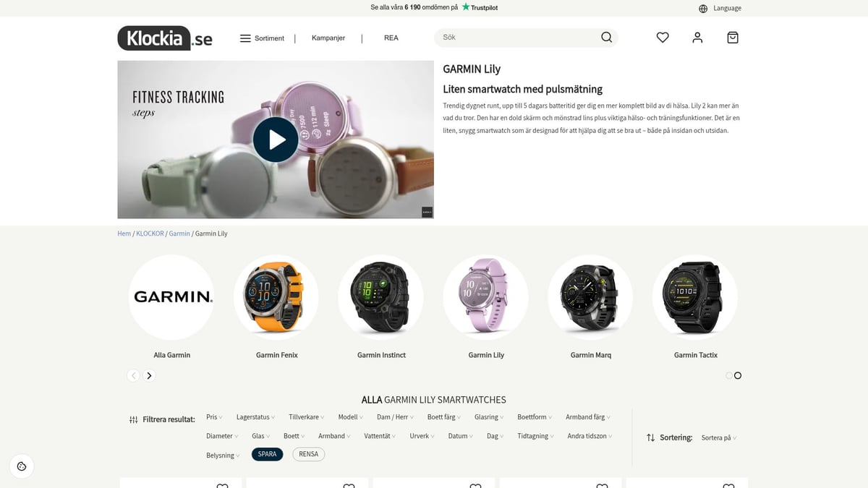868x488 pixels.
Task: Open the Kampanjer menu item
Action: coord(328,38)
